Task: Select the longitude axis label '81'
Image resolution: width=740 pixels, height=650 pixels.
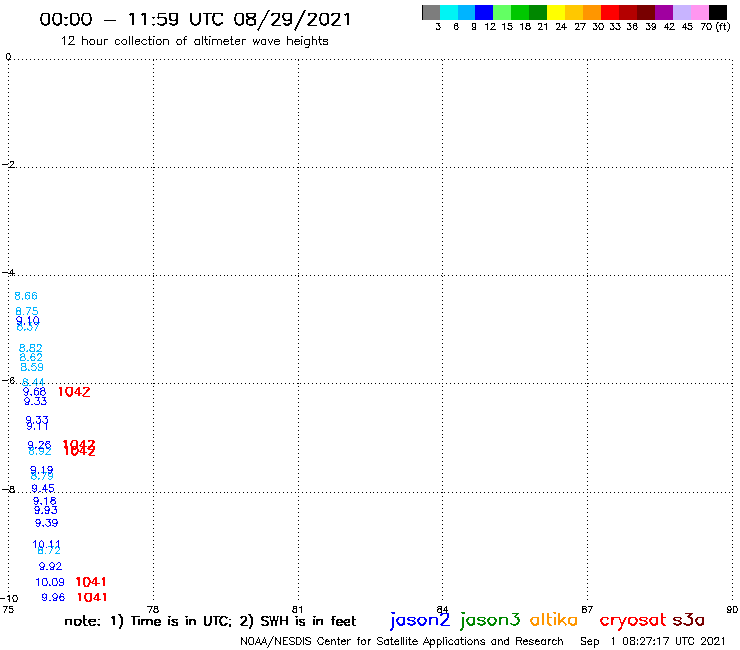Action: pos(297,609)
